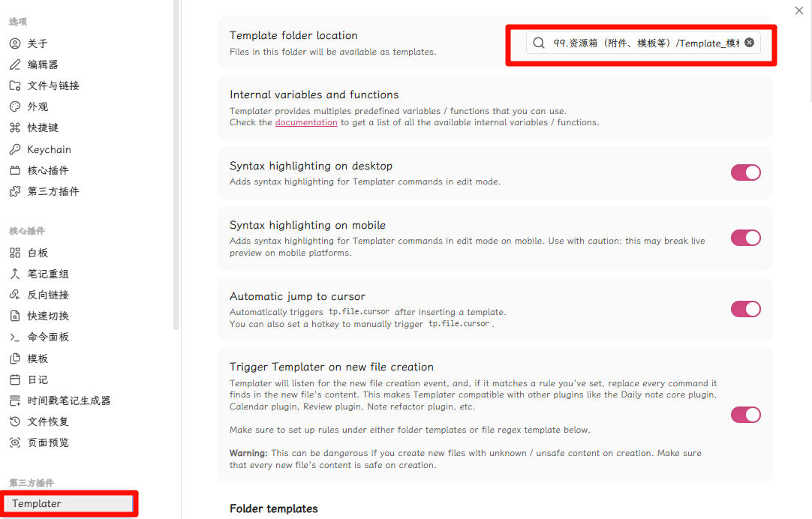Disable Syntax highlighting on desktop
Viewport: 812px width, 519px height.
pyautogui.click(x=745, y=172)
